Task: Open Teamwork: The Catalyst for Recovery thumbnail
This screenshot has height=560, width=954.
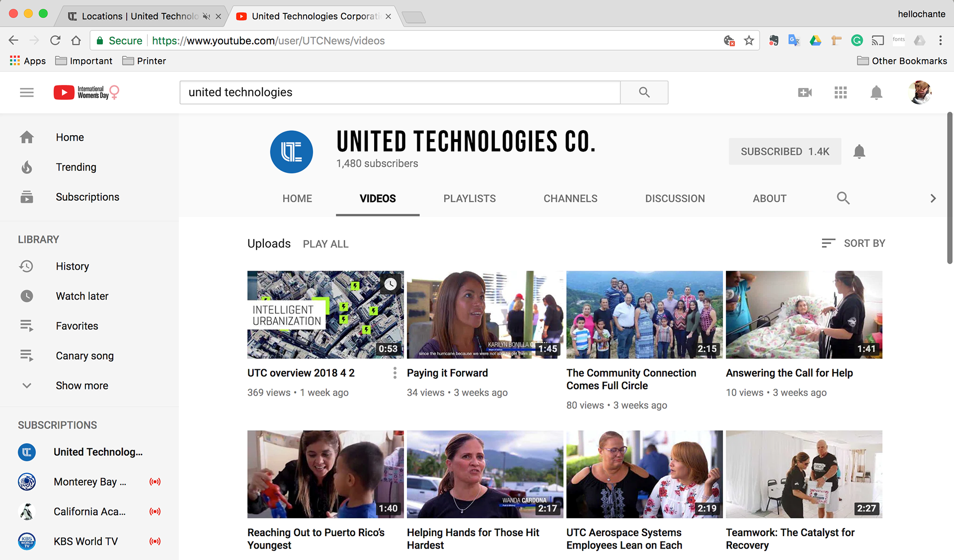Action: pos(804,474)
